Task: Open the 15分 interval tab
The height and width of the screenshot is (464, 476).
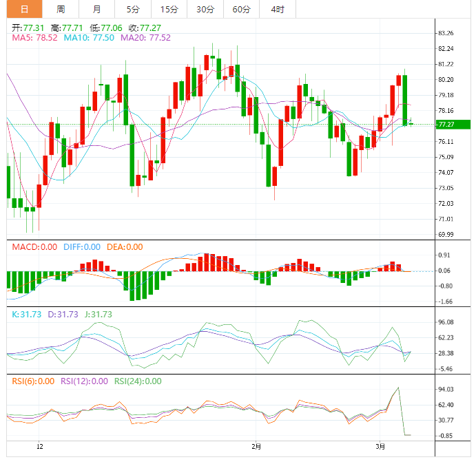Action: (x=169, y=9)
